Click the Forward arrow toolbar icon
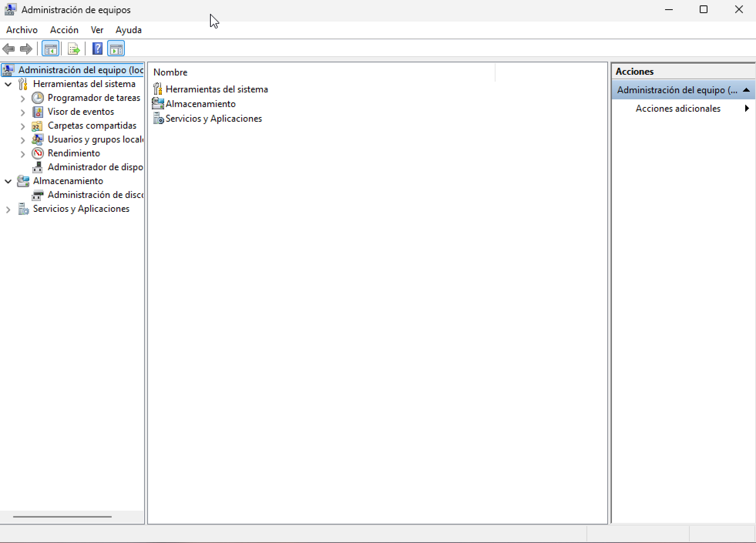This screenshot has height=543, width=756. 26,49
